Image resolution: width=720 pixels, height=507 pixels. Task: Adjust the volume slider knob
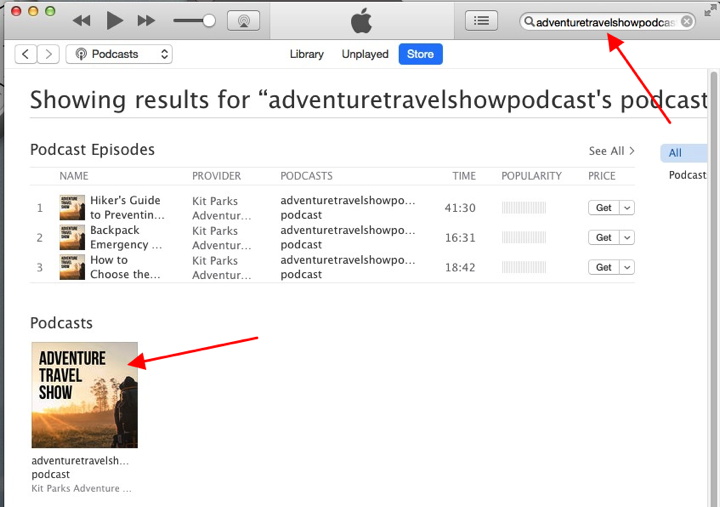(209, 21)
